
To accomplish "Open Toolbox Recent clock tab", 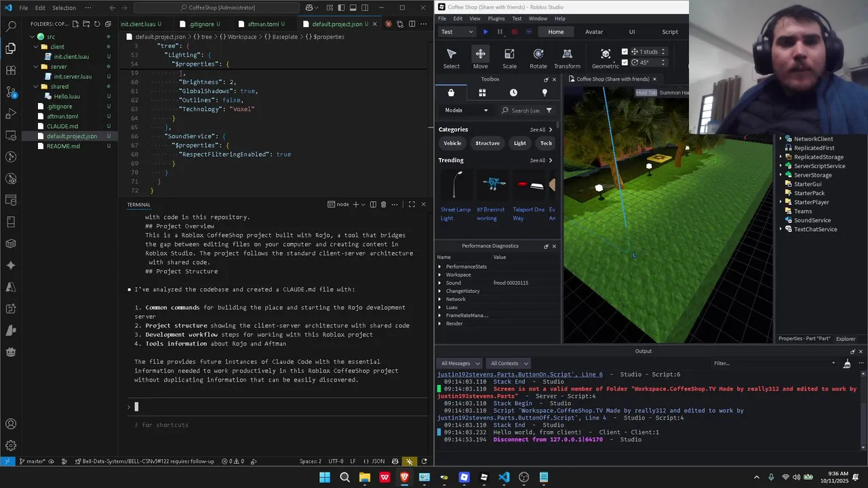I will coord(513,93).
